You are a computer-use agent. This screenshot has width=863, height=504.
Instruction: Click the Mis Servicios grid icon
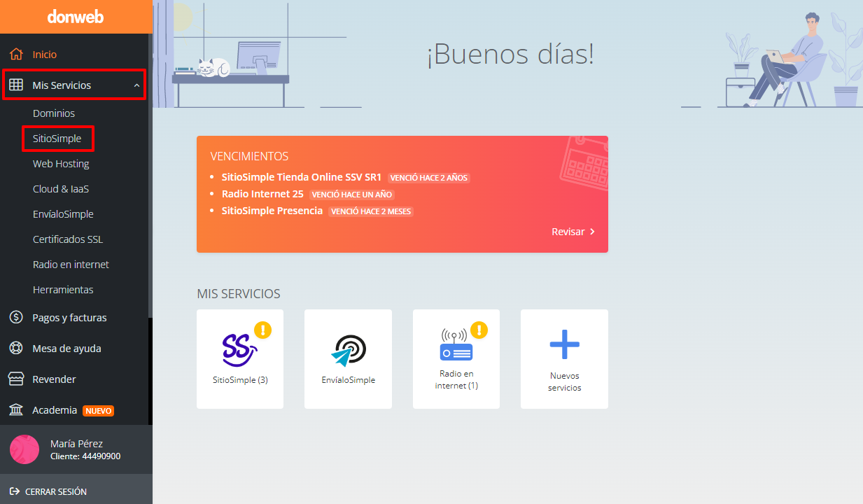point(16,85)
